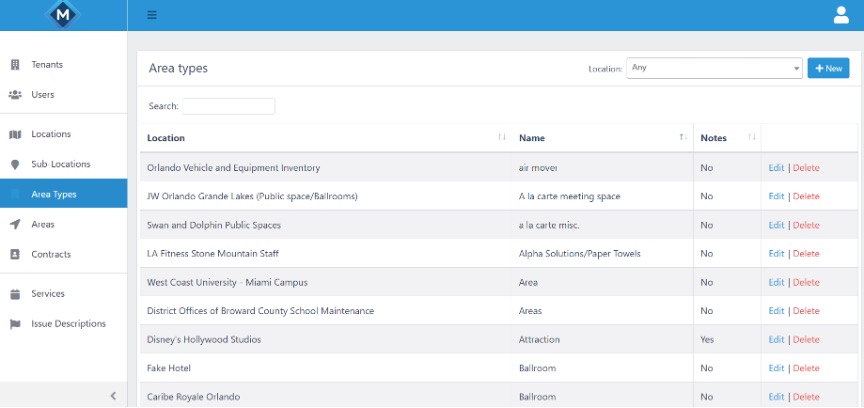Image resolution: width=864 pixels, height=408 pixels.
Task: Collapse the sidebar with the chevron
Action: 113,396
